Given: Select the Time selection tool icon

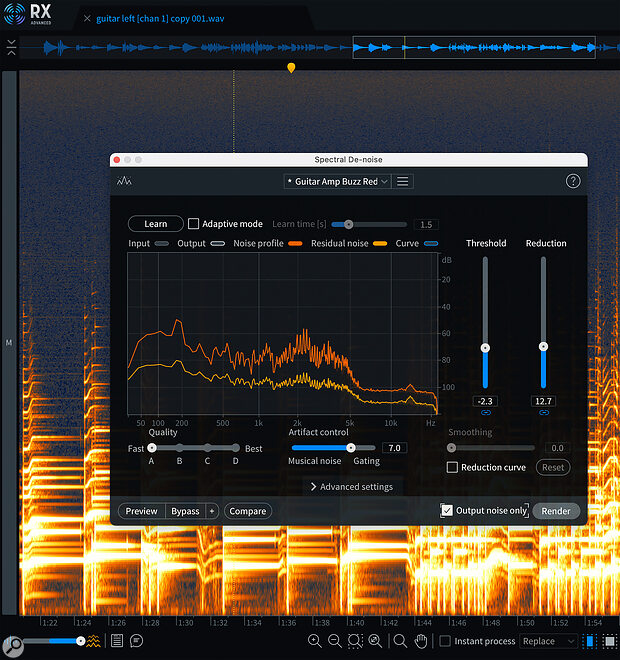Looking at the screenshot, I should pyautogui.click(x=589, y=641).
